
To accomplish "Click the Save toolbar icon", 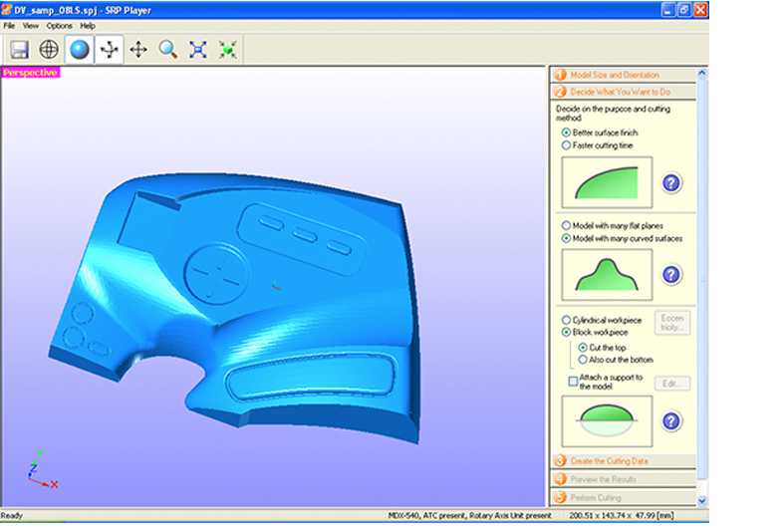I will 19,49.
